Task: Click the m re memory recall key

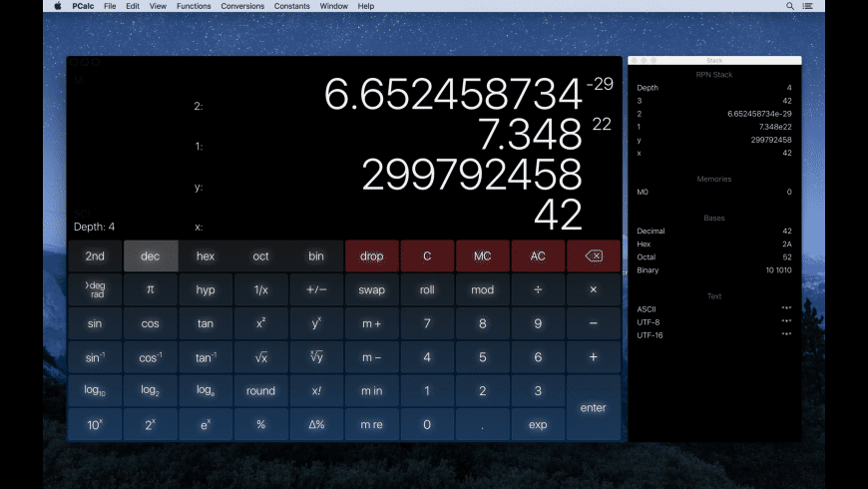Action: coord(371,425)
